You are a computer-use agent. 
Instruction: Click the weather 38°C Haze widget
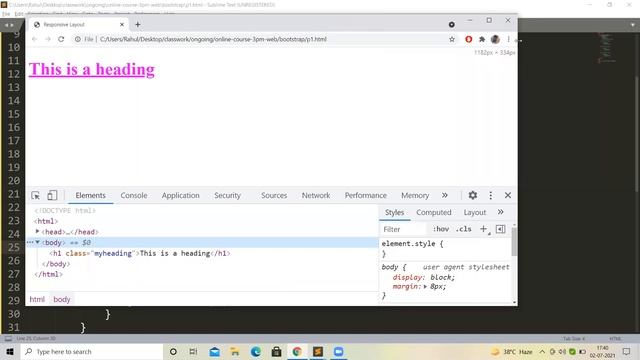point(512,351)
